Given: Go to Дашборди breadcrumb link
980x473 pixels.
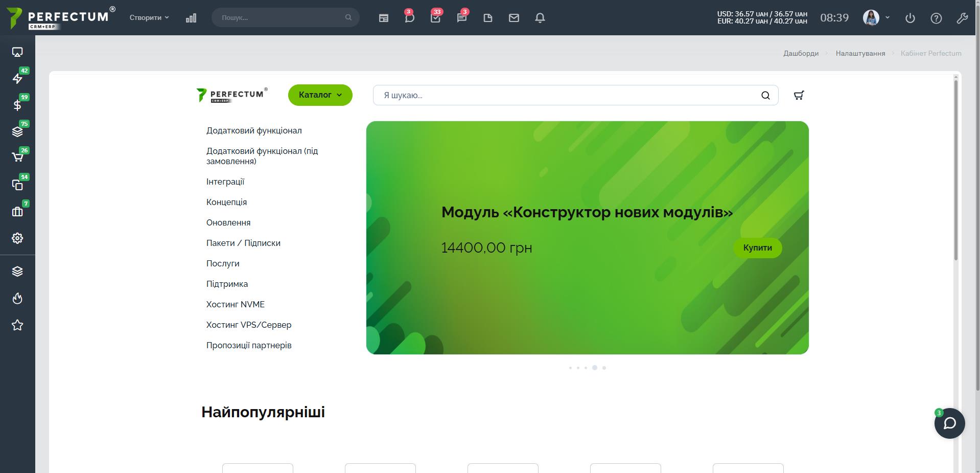Looking at the screenshot, I should point(801,53).
